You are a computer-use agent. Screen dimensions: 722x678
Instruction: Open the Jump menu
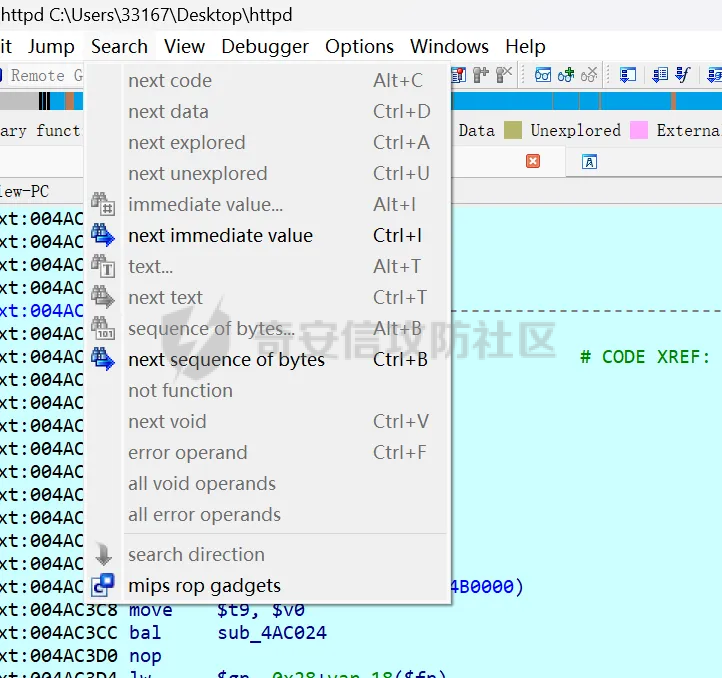pos(51,47)
